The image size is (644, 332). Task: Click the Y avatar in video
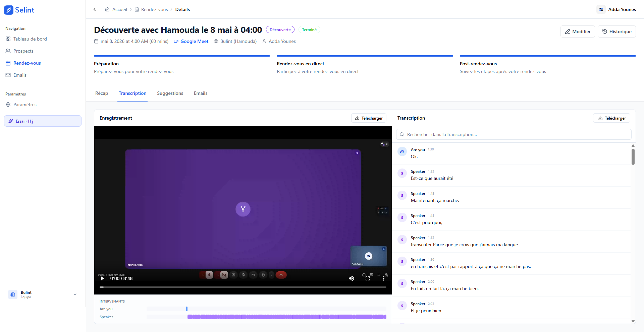pos(243,209)
